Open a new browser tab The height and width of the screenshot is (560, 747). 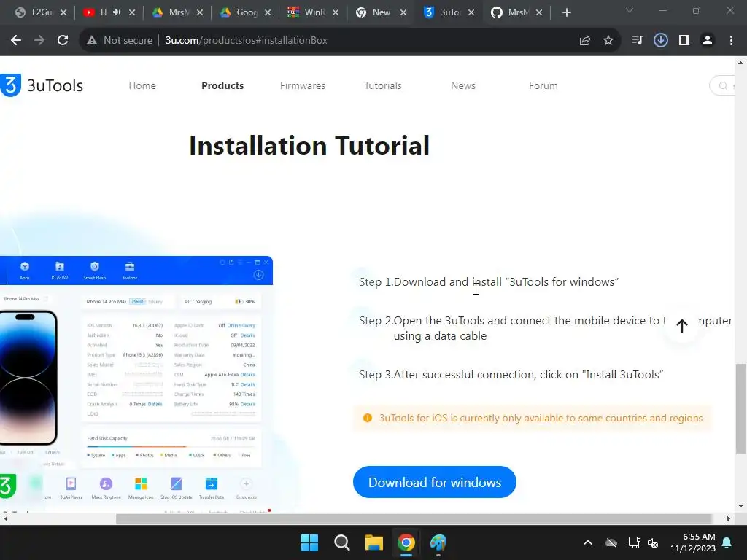click(566, 13)
